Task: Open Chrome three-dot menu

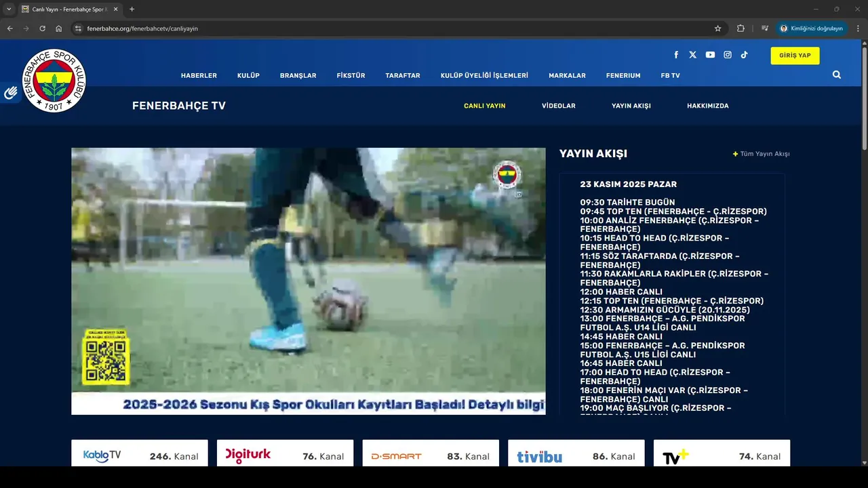Action: coord(859,28)
